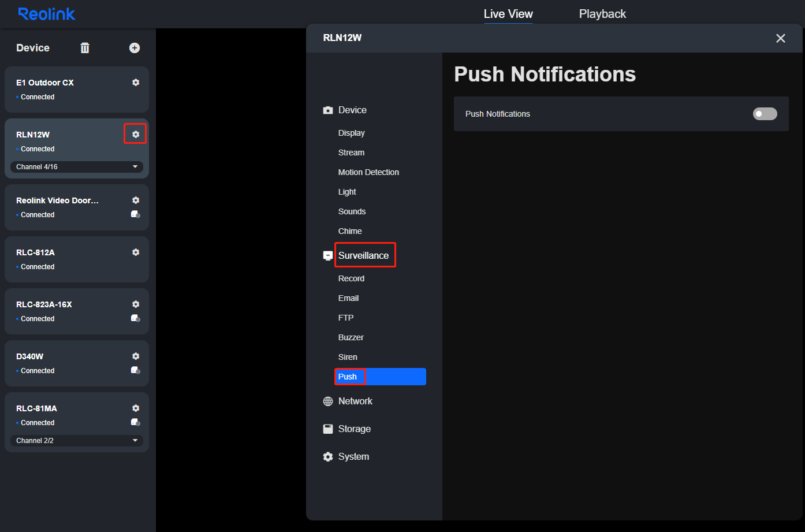Open settings gear for D340W
The image size is (805, 532).
[x=136, y=356]
